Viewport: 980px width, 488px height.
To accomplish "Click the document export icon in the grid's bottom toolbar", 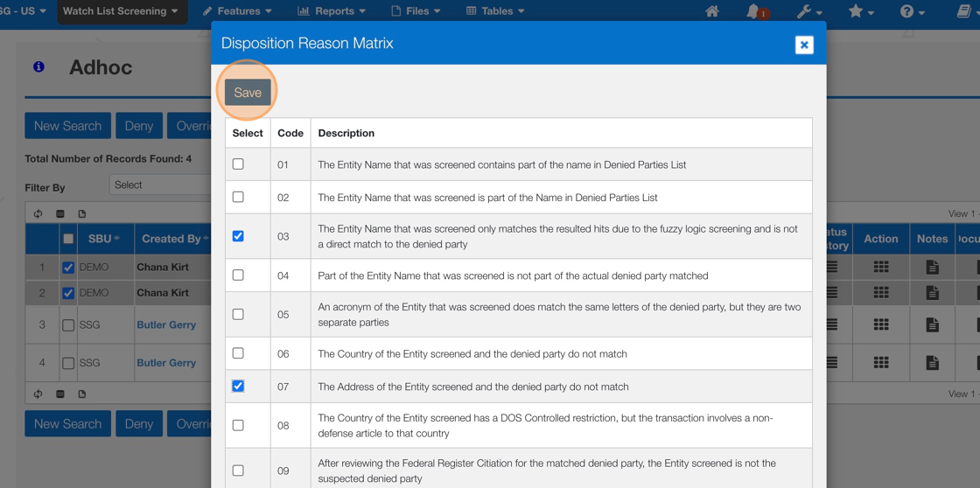I will pyautogui.click(x=82, y=394).
